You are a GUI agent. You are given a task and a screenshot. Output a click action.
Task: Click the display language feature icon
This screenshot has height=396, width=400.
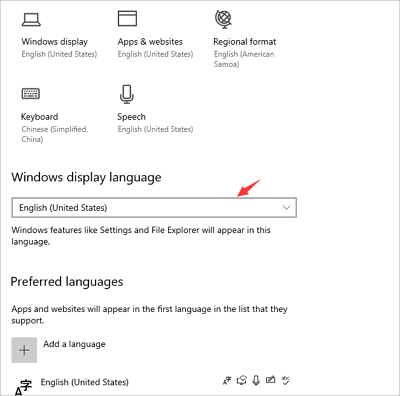pyautogui.click(x=227, y=380)
